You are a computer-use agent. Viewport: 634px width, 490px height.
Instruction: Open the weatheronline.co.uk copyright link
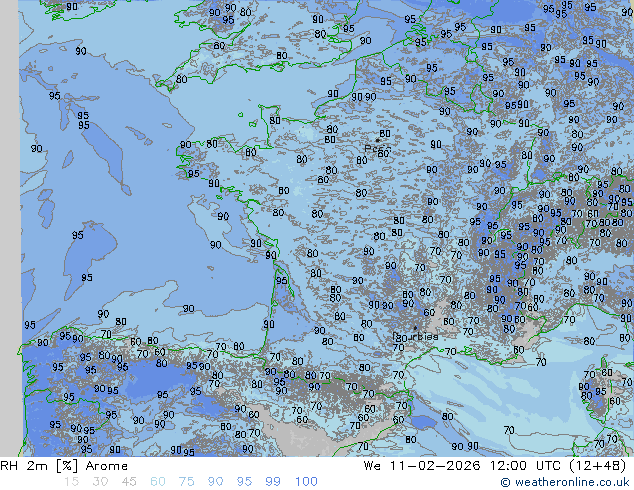click(566, 482)
